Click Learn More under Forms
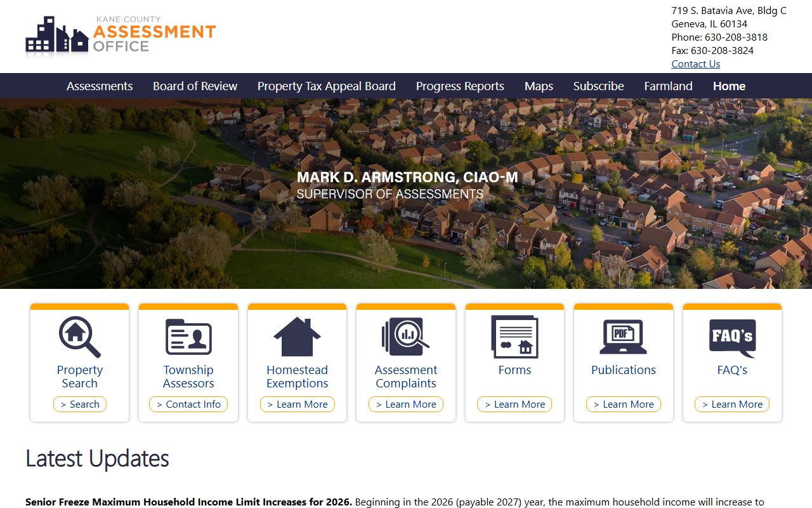Viewport: 812px width, 508px height. tap(514, 404)
